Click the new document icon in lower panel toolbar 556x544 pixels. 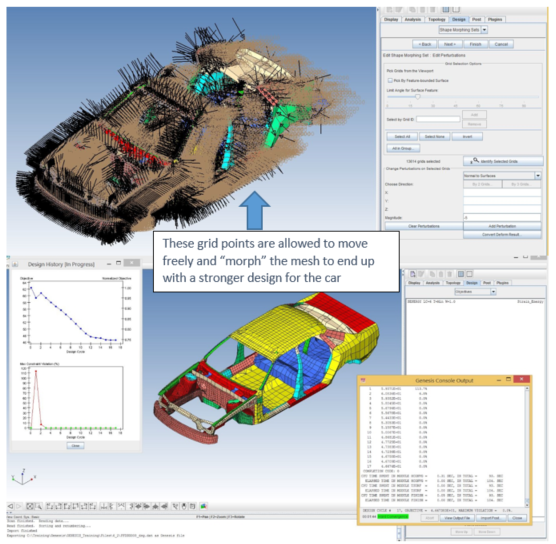pos(412,274)
